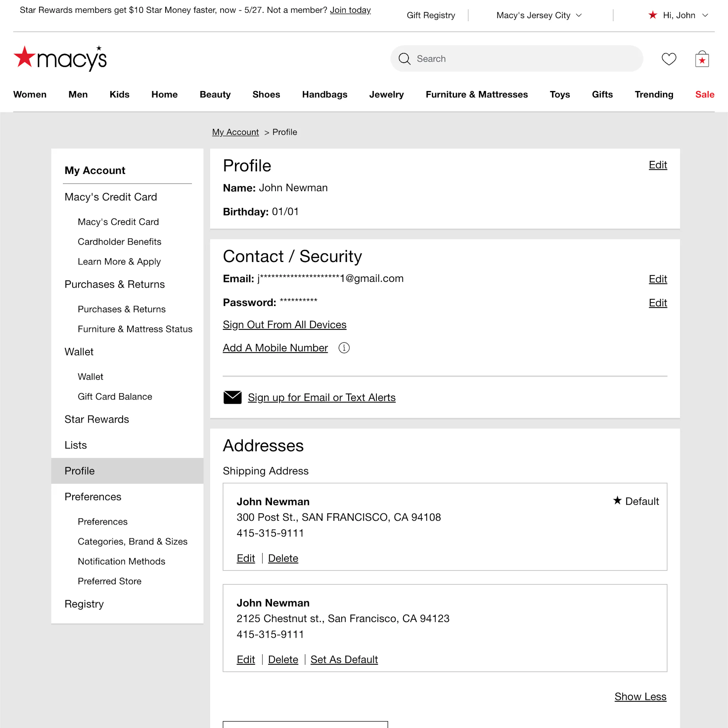Open the Furniture & Mattresses menu
728x728 pixels.
[477, 94]
